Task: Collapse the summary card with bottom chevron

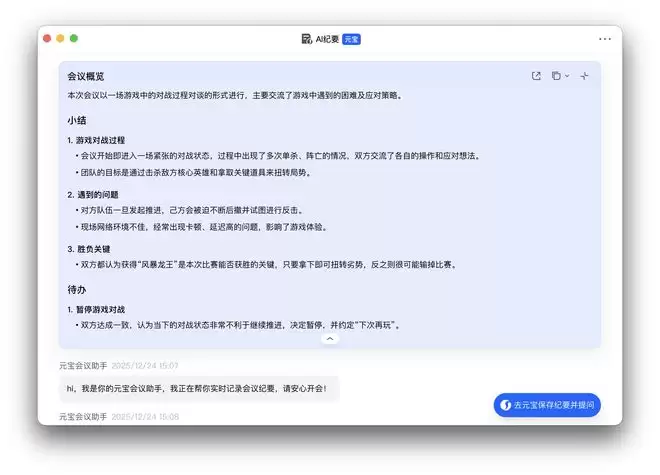Action: 330,339
